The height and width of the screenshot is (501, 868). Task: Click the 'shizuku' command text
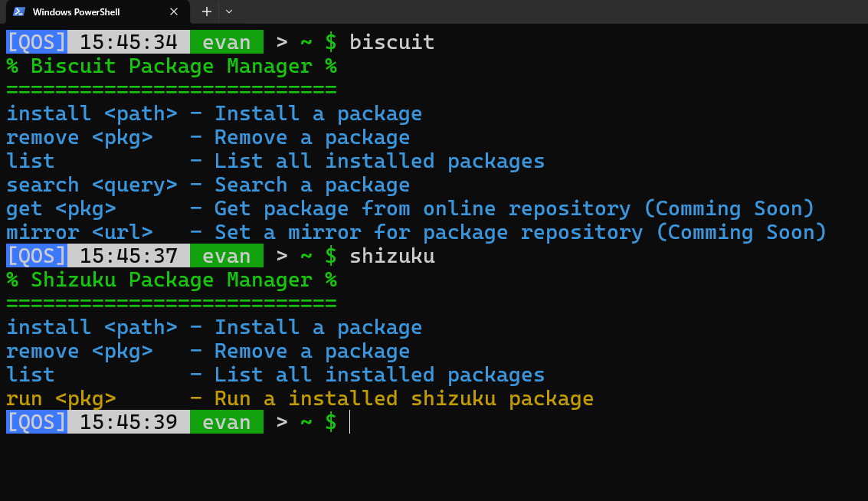[x=392, y=257]
